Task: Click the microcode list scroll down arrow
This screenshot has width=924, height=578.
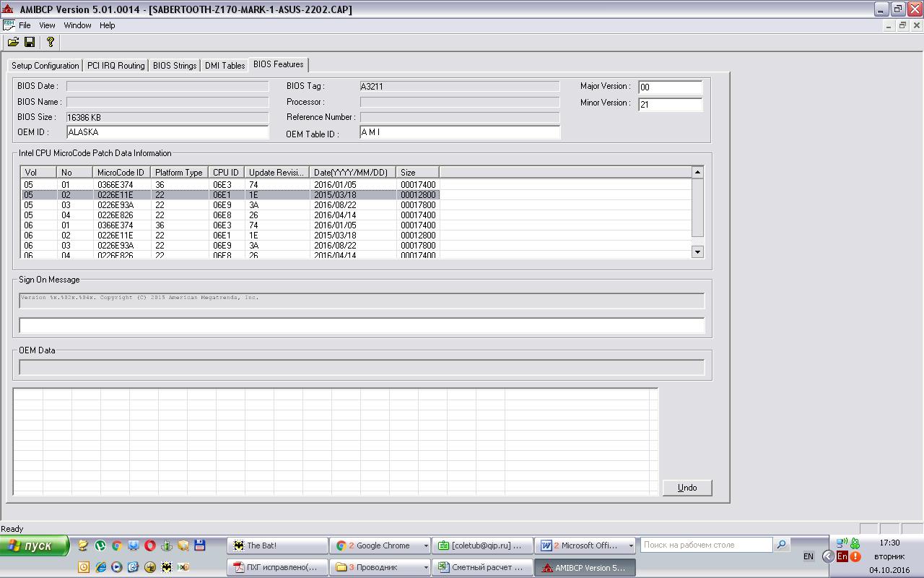Action: pyautogui.click(x=697, y=251)
